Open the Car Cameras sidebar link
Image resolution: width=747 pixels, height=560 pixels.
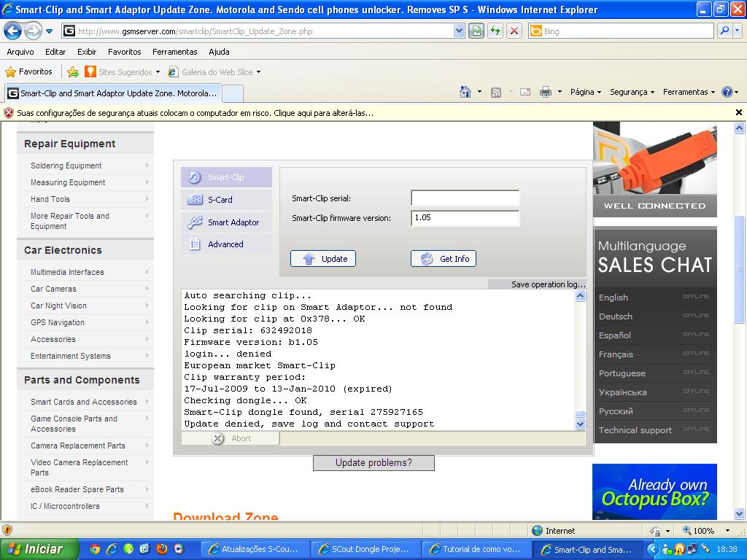(53, 289)
